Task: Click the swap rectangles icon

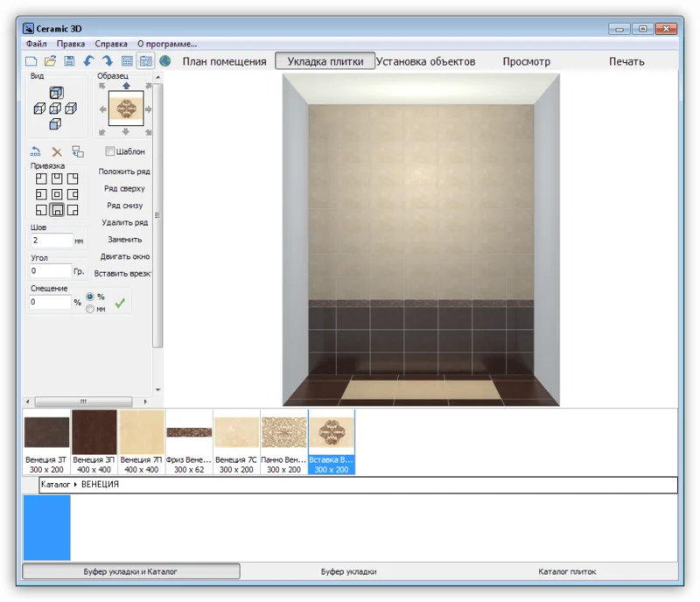Action: click(78, 152)
